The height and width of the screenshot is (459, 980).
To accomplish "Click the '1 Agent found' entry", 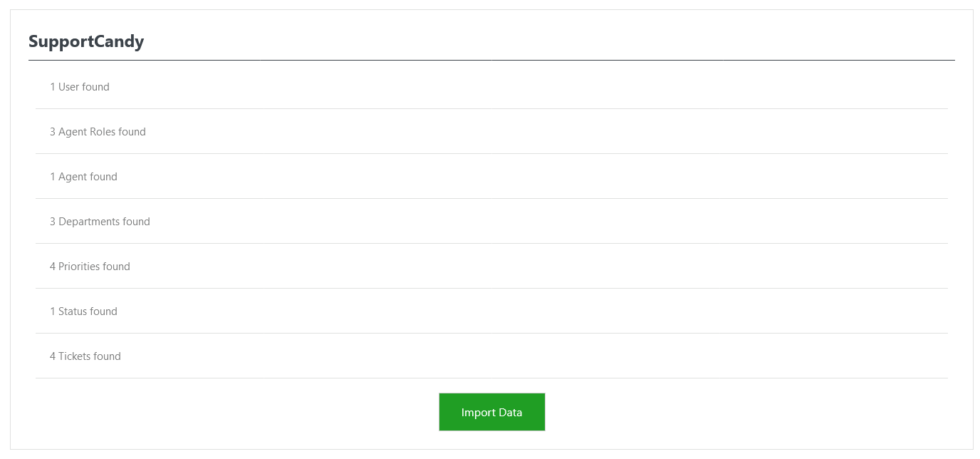I will point(83,177).
